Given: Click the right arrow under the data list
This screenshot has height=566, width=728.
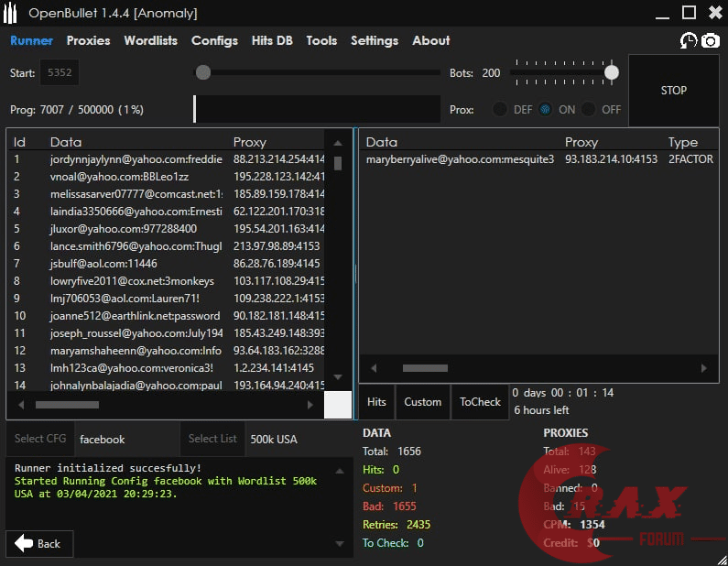Looking at the screenshot, I should 310,403.
